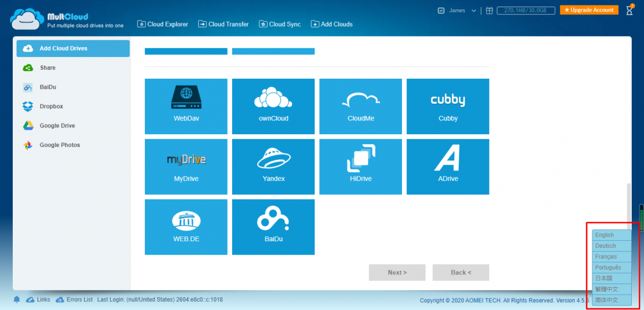Choose the WEB.DE cloud tile
644x310 pixels.
[186, 227]
